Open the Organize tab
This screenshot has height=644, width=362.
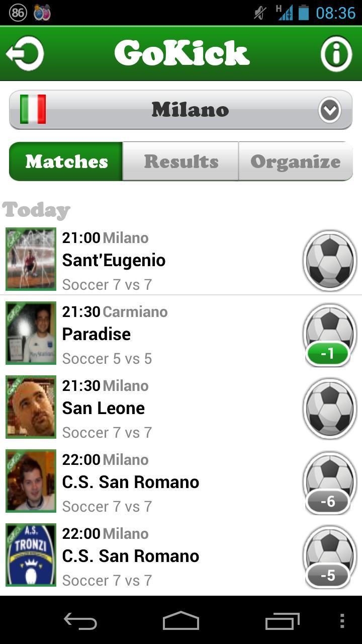[295, 162]
